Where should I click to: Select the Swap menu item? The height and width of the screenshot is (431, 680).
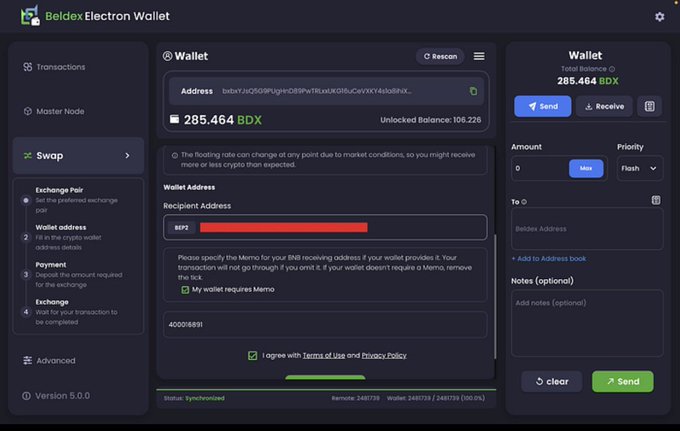point(78,156)
